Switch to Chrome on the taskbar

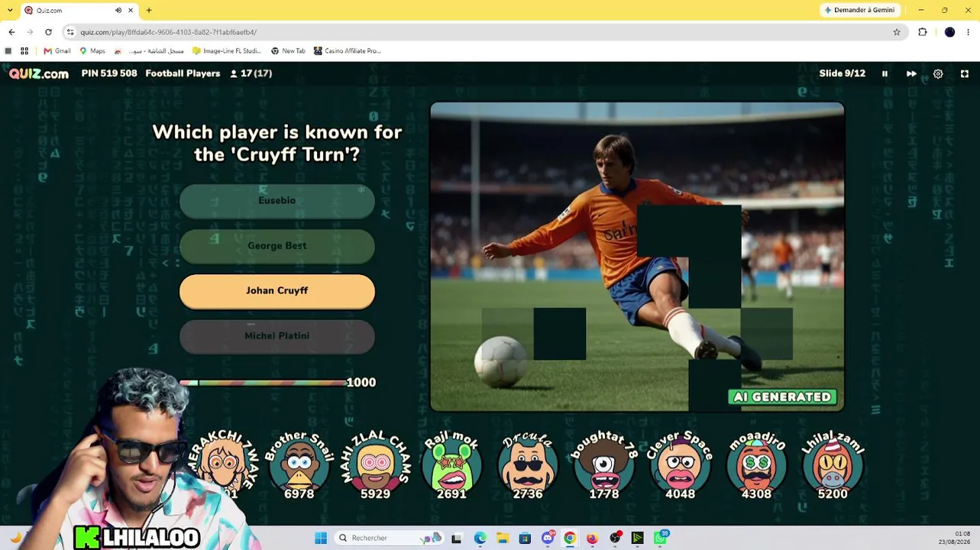coord(570,538)
